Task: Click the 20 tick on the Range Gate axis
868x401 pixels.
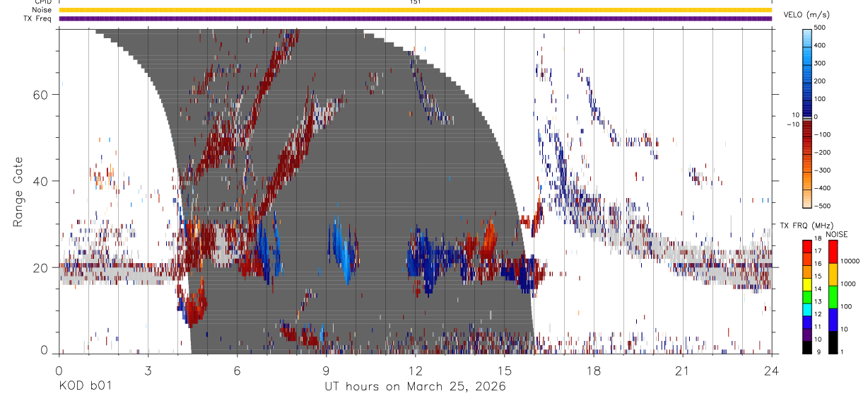Action: pos(40,267)
